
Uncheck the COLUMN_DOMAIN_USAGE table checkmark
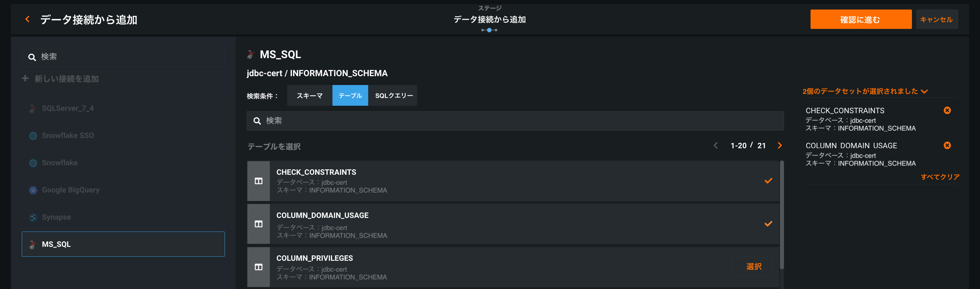[768, 224]
